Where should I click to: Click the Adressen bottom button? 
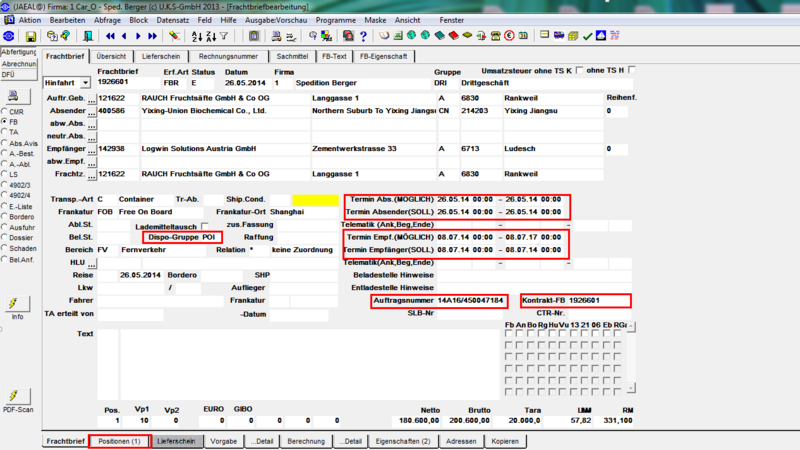point(461,441)
